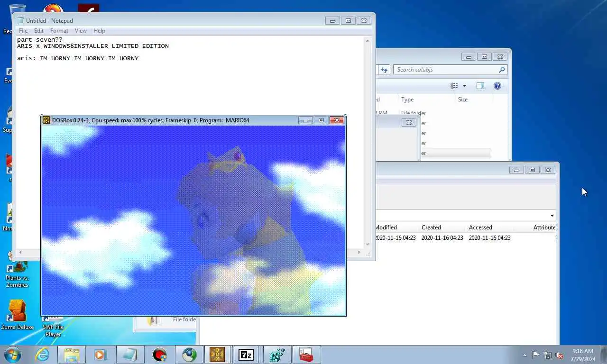Click the Show Desktop strip at taskbar end
607x364 pixels.
[603, 355]
